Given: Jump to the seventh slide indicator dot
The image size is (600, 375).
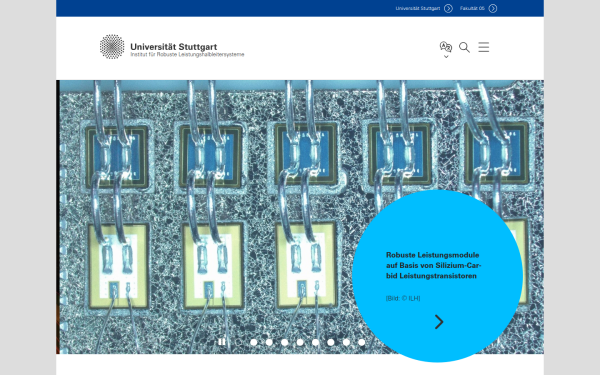Looking at the screenshot, I should [x=331, y=342].
